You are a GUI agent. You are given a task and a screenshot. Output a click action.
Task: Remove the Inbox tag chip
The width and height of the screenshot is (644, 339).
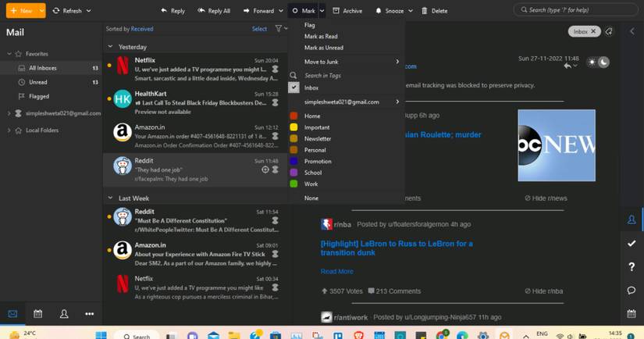click(x=593, y=31)
